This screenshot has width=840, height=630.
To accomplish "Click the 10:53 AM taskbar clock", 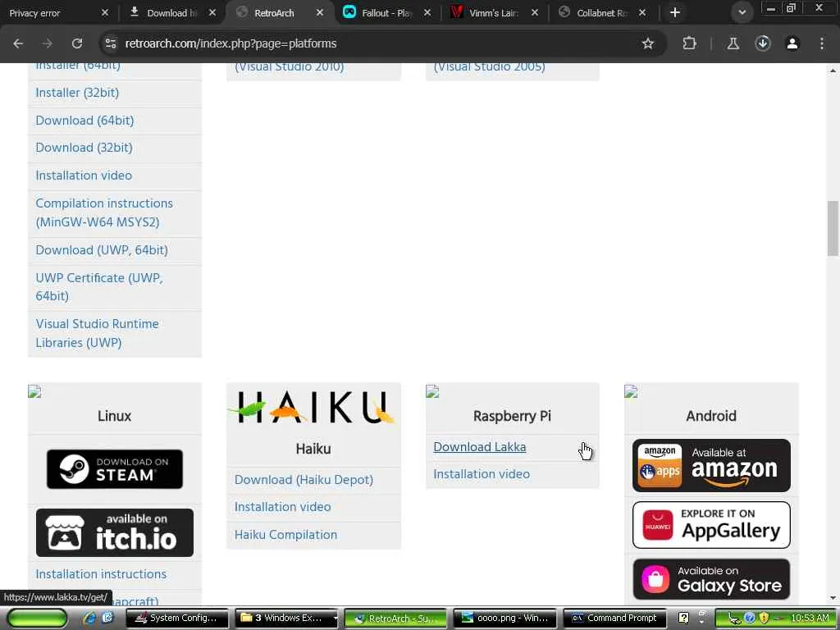I will tap(810, 619).
